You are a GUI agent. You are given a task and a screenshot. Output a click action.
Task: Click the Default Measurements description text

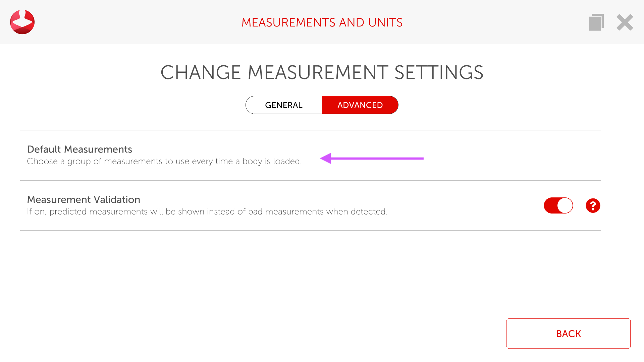pyautogui.click(x=164, y=161)
